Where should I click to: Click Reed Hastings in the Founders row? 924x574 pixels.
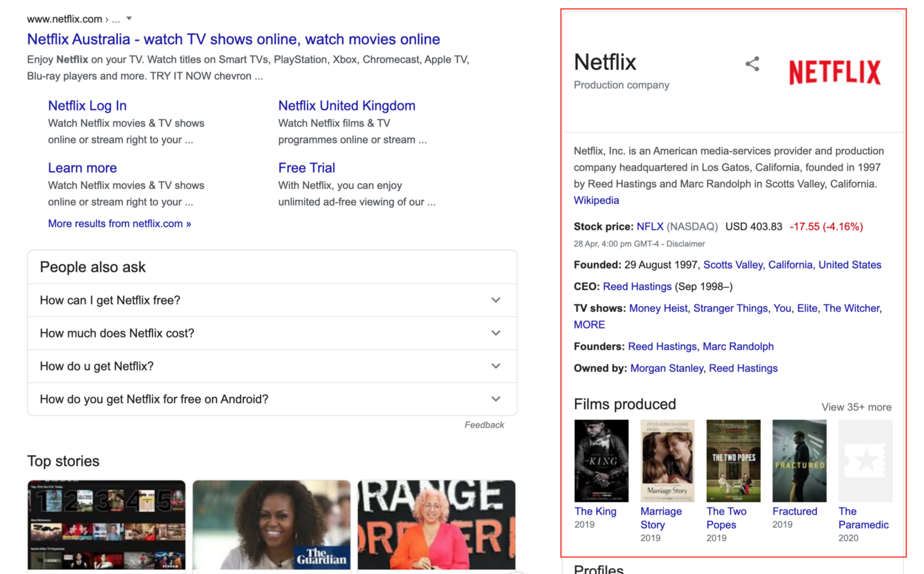pyautogui.click(x=662, y=346)
